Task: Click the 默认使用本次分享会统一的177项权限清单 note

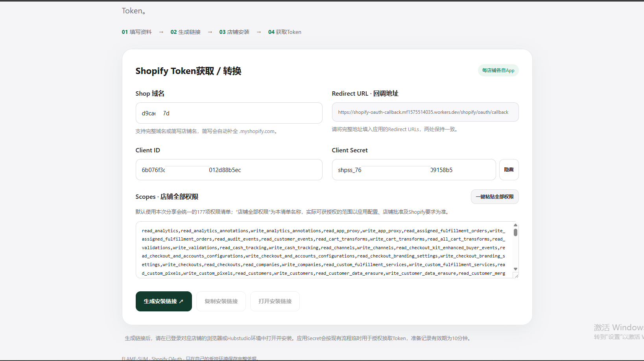Action: point(293,212)
